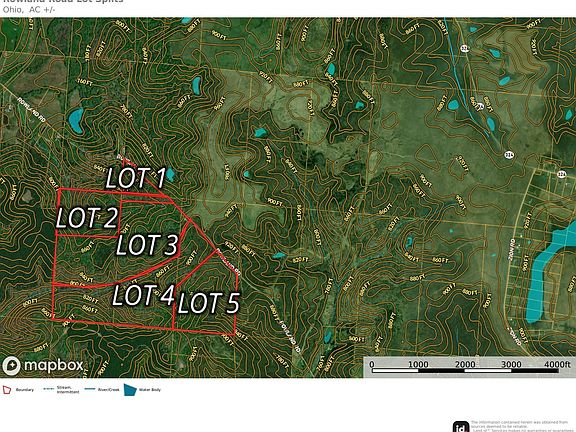Screen dimensions: 576x432
Task: Click the black id. logo
Action: (461, 426)
